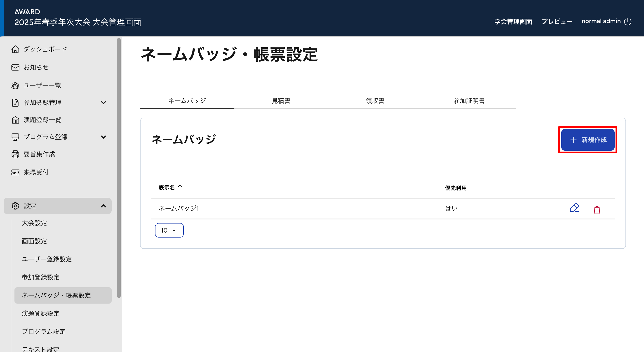Click the ユーザー一覧 people icon
Viewport: 644px width, 352px height.
[x=15, y=86]
